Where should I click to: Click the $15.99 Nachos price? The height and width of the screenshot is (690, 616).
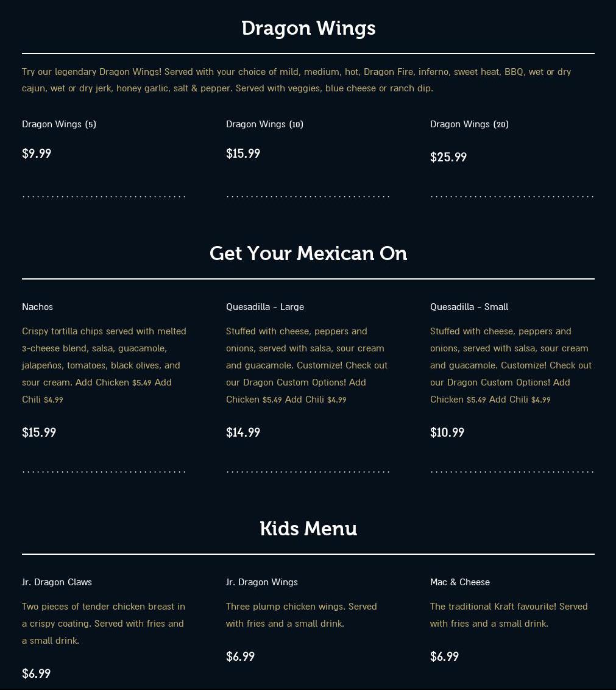[x=39, y=432]
